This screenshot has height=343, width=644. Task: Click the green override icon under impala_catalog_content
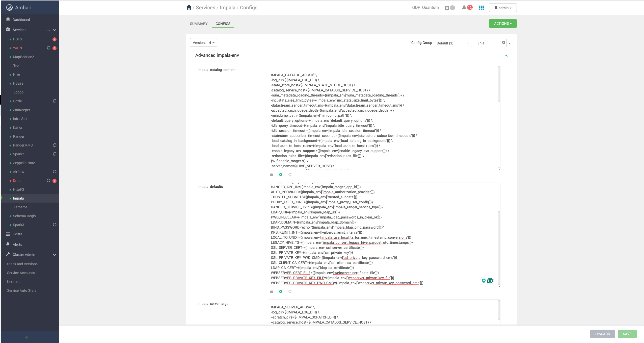pos(281,175)
